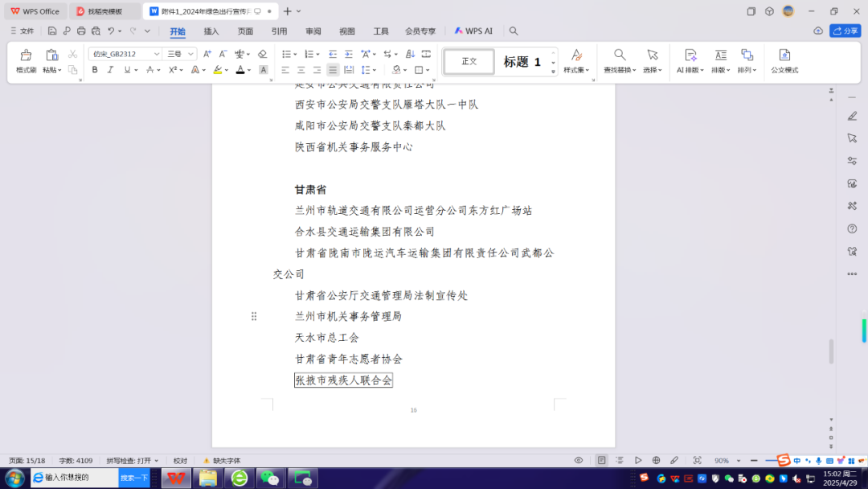Increase font size with A+ icon

(207, 54)
